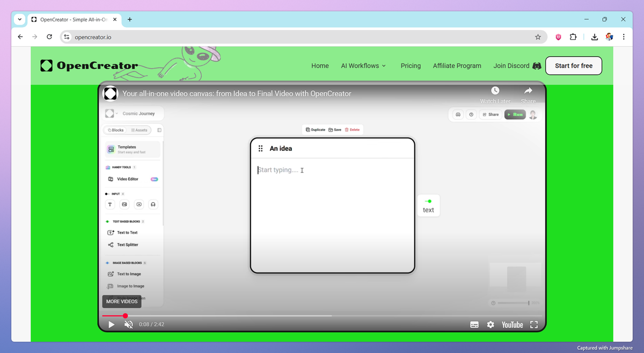
Task: Click the green Run button
Action: (x=515, y=114)
